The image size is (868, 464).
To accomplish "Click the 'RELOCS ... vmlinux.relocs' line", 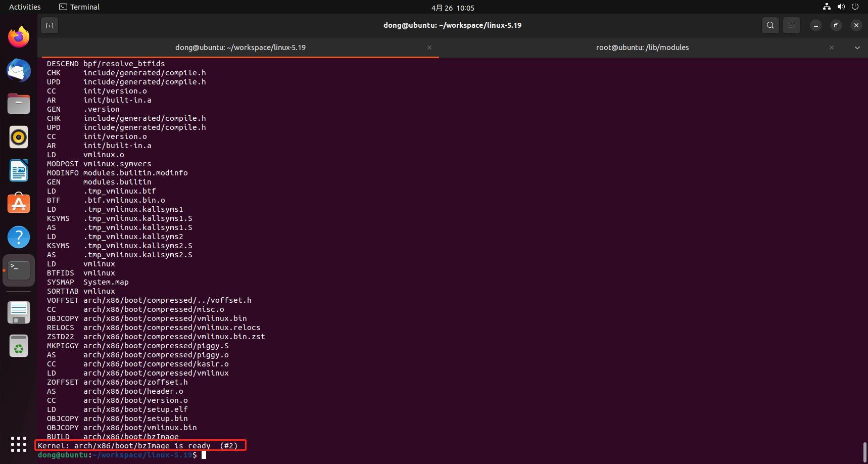I will point(154,328).
